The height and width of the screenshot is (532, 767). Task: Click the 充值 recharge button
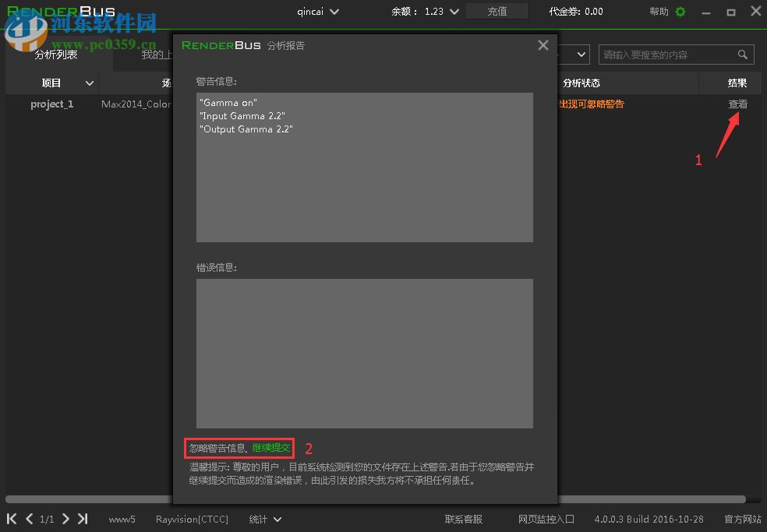click(497, 12)
